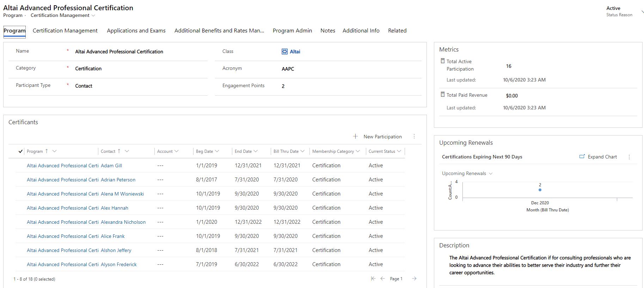
Task: Select the Adam Gill row checkbox
Action: 20,166
